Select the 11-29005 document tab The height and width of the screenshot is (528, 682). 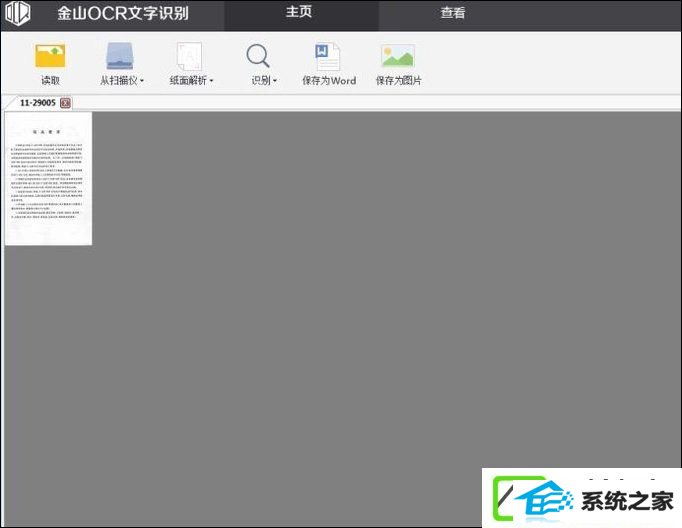point(38,103)
